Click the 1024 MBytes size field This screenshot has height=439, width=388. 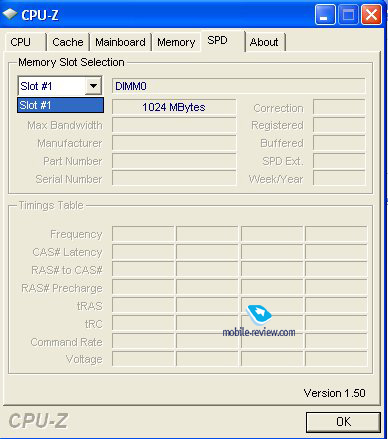tap(174, 107)
